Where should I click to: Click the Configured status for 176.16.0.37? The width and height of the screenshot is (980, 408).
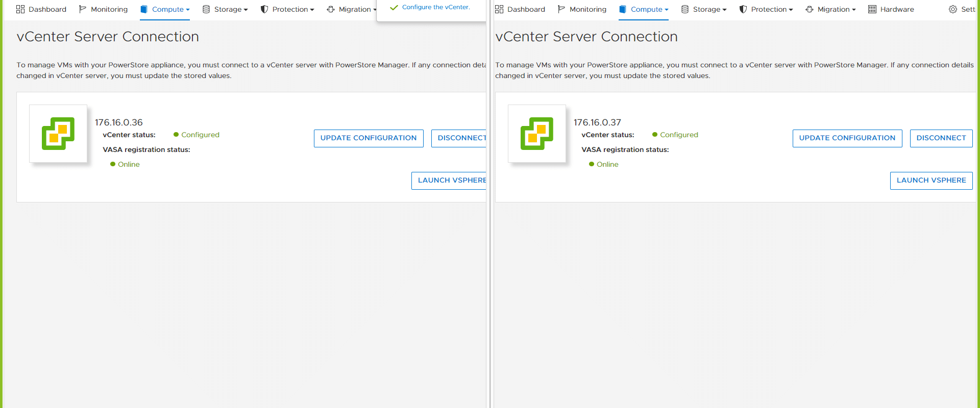(675, 135)
